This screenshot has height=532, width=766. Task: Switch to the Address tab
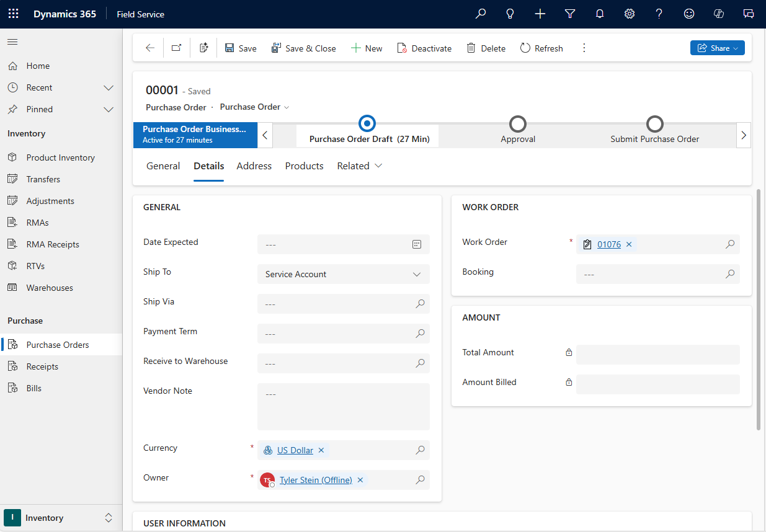click(254, 166)
